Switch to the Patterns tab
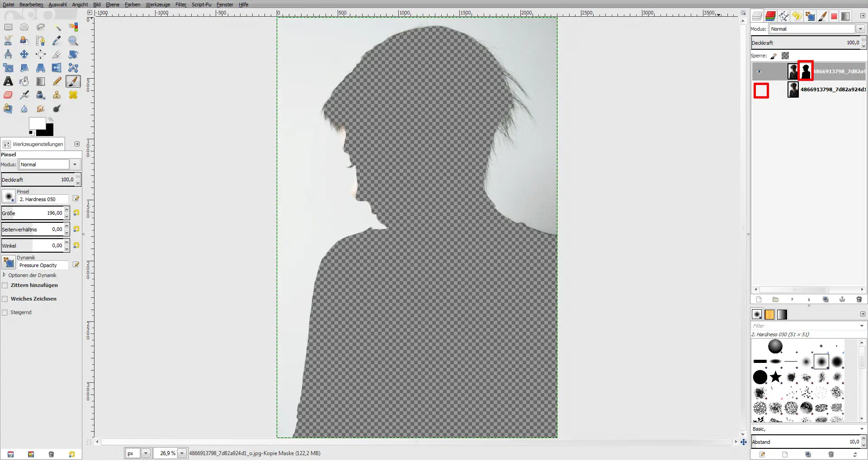Image resolution: width=868 pixels, height=461 pixels. pos(769,314)
